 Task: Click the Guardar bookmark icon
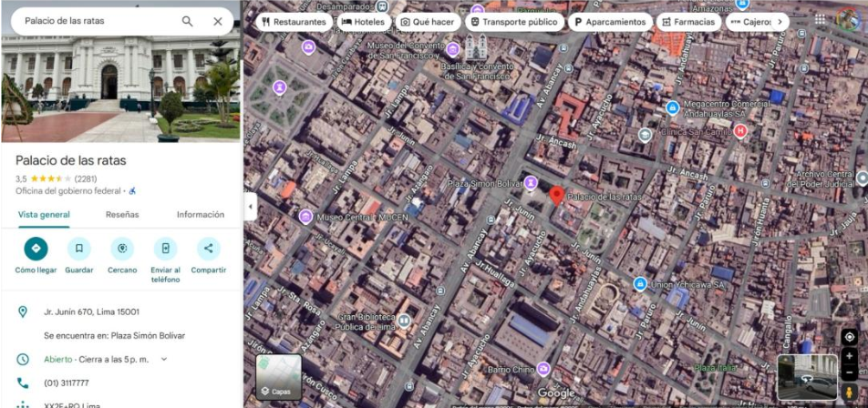[x=79, y=248]
